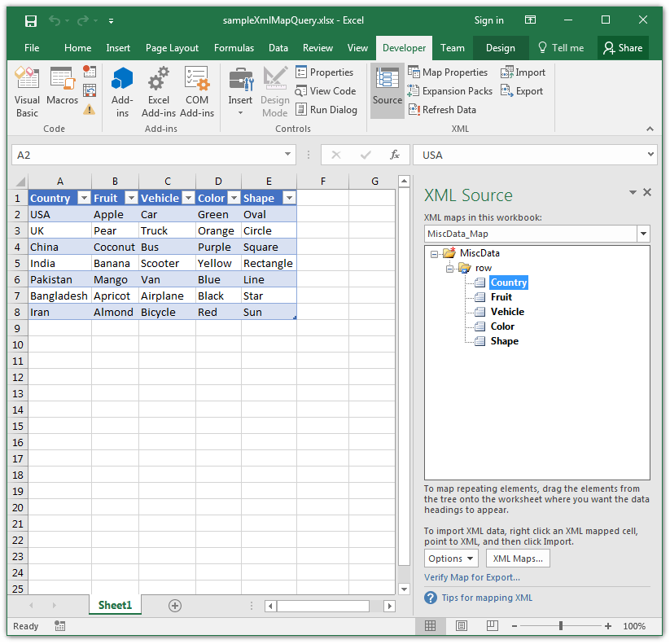
Task: Open Visual Basic editor
Action: pos(27,88)
